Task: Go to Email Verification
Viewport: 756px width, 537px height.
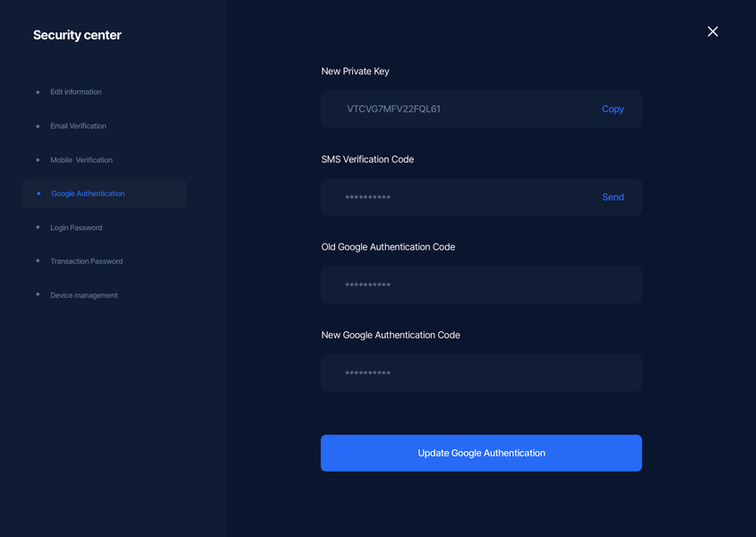Action: pyautogui.click(x=78, y=126)
